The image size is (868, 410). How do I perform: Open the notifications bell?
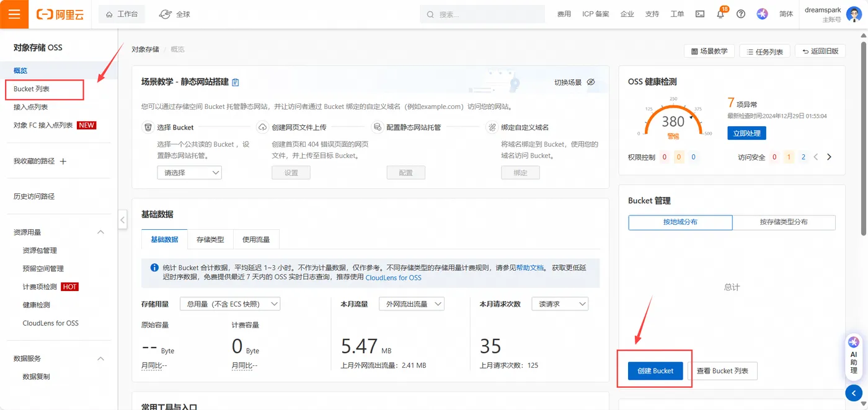pyautogui.click(x=720, y=14)
